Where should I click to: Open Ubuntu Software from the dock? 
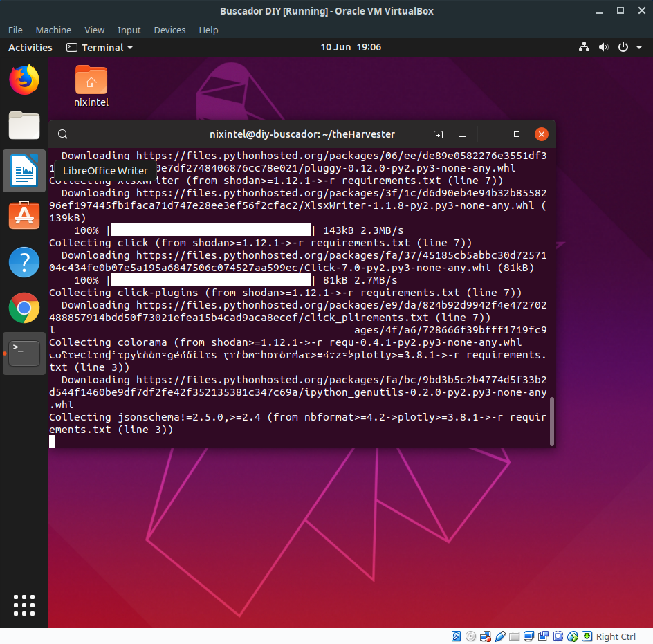[24, 215]
